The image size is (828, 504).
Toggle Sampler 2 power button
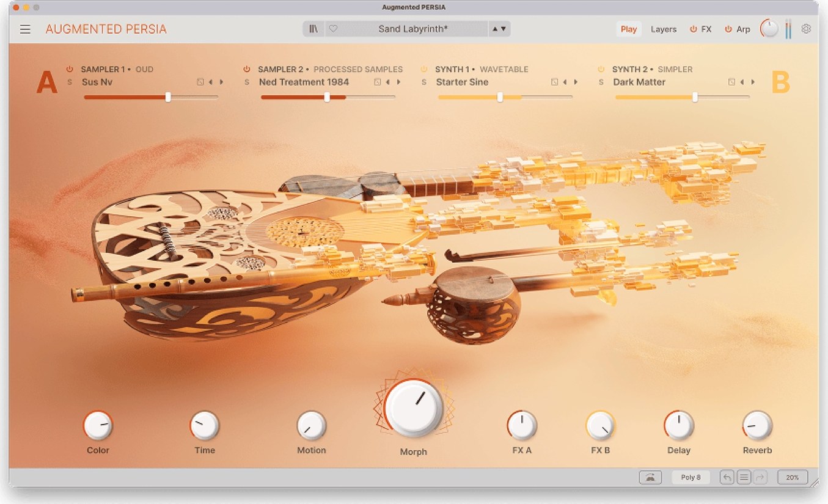[247, 69]
